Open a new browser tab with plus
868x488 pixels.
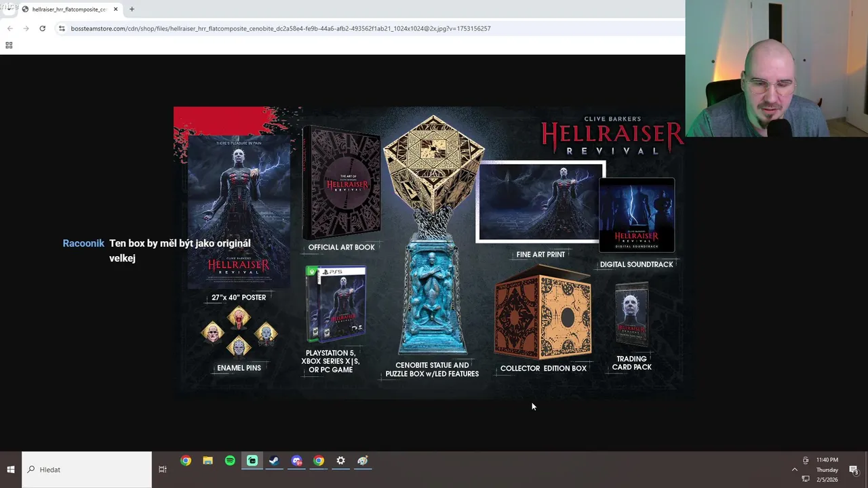click(x=132, y=9)
